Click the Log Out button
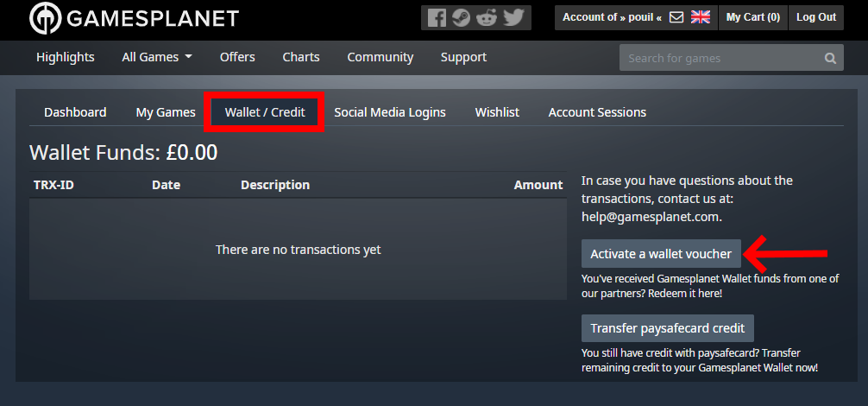 (816, 17)
